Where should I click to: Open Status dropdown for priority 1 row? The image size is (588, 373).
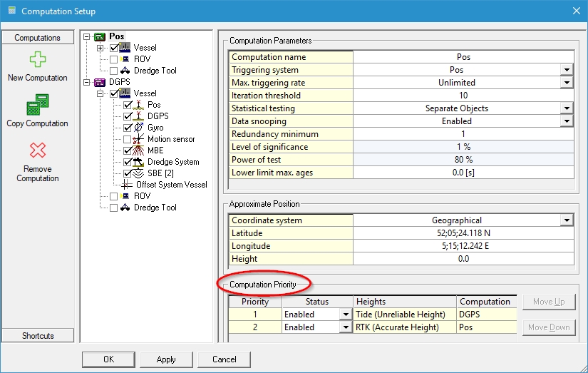pos(346,315)
